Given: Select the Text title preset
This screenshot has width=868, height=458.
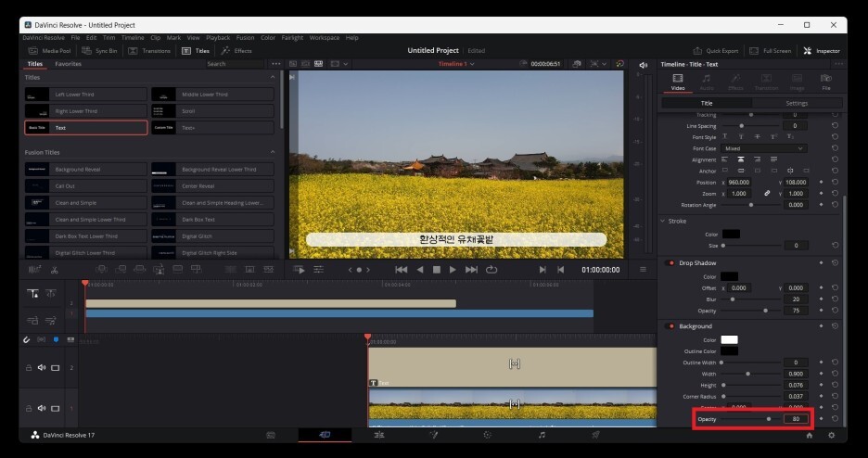Looking at the screenshot, I should 86,128.
